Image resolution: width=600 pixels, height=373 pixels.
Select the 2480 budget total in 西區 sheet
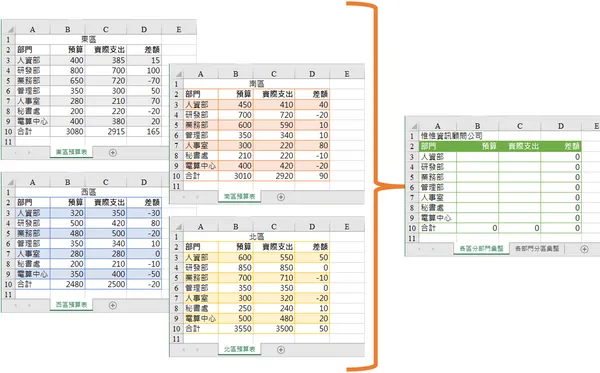(67, 284)
